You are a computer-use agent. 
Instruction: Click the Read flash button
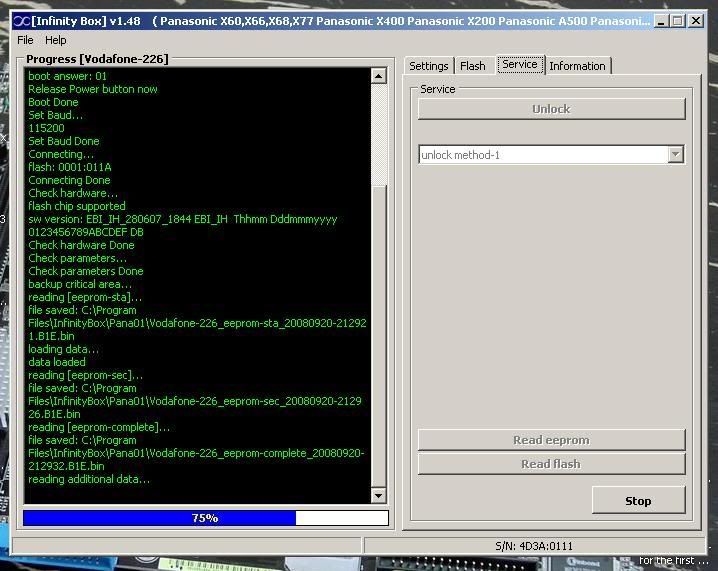pos(551,464)
